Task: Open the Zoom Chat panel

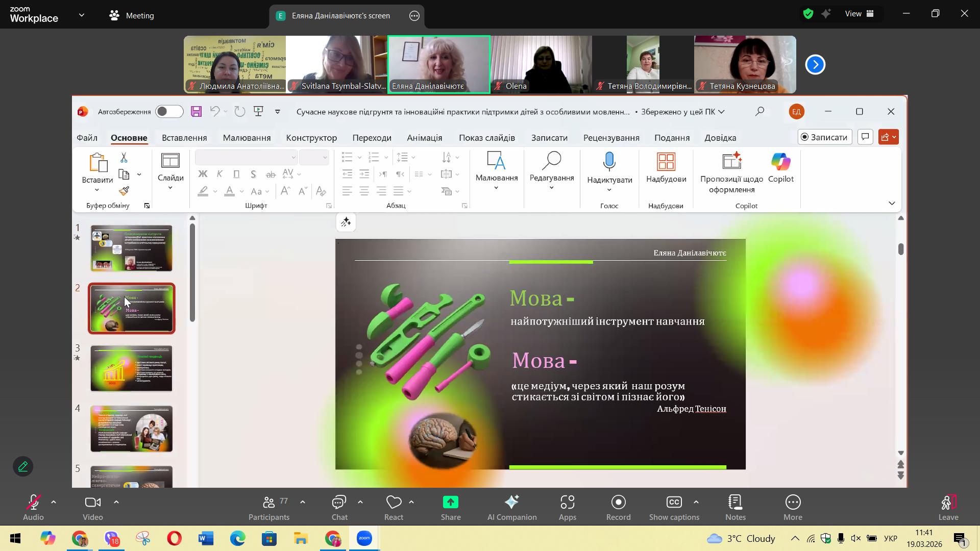Action: (339, 508)
